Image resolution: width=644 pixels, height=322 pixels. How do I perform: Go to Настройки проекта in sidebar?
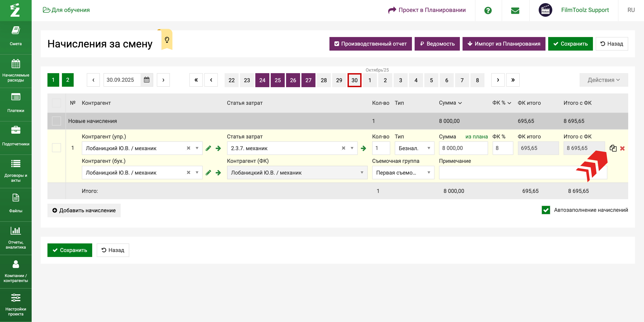16,305
